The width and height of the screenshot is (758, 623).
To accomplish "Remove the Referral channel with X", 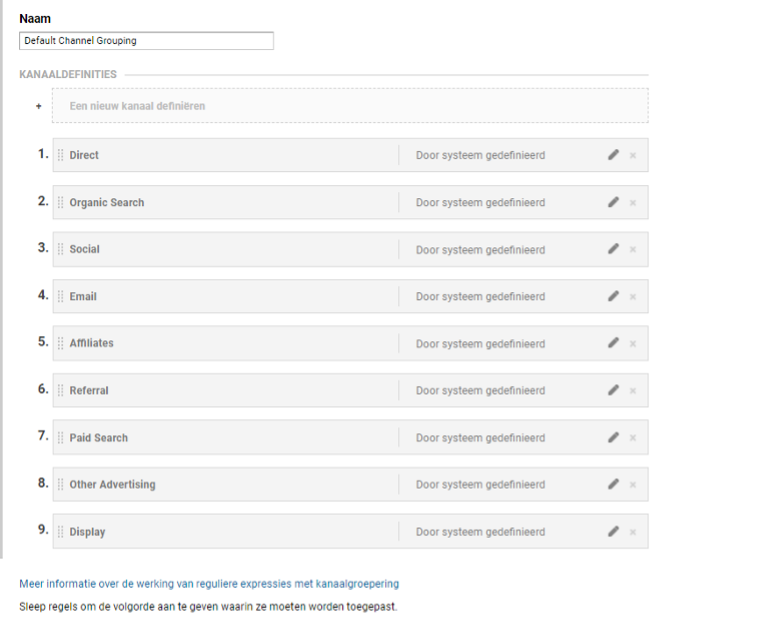I will coord(633,391).
